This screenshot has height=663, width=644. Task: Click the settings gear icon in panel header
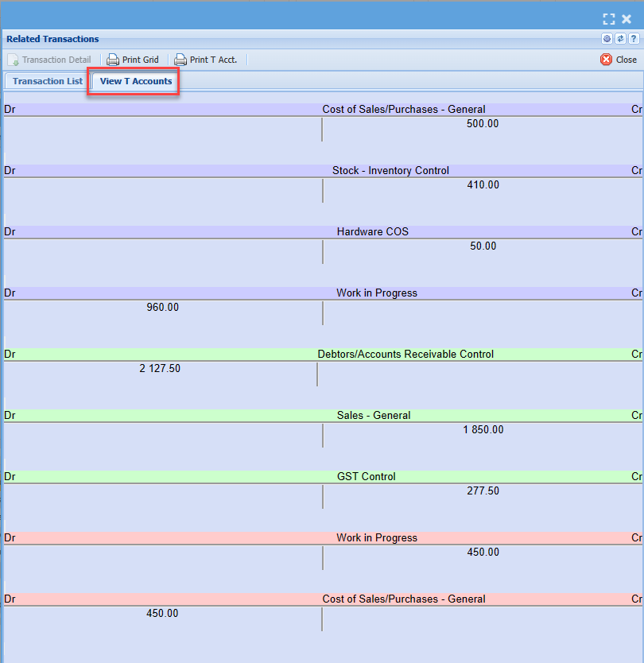(x=607, y=39)
